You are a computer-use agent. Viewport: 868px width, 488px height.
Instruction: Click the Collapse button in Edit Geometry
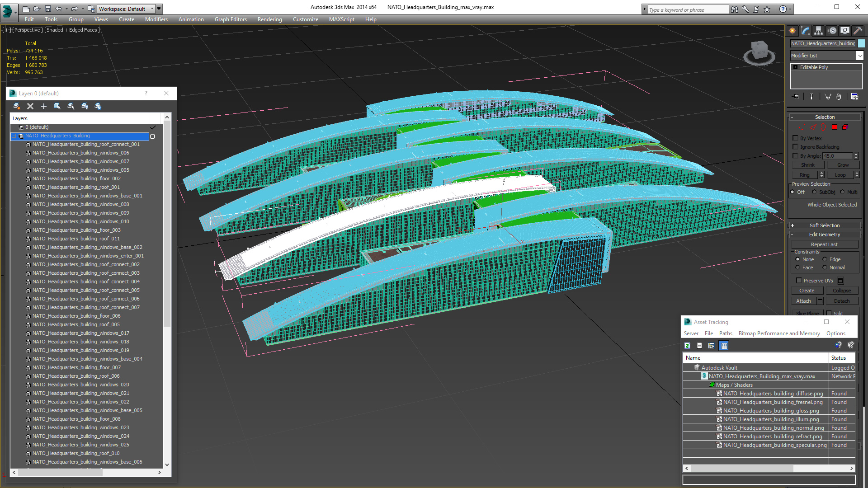coord(842,291)
